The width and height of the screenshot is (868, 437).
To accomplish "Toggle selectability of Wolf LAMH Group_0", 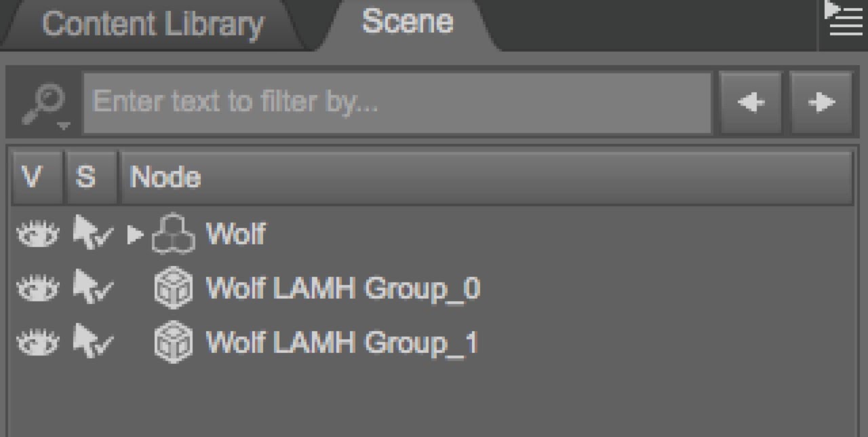I will point(92,289).
